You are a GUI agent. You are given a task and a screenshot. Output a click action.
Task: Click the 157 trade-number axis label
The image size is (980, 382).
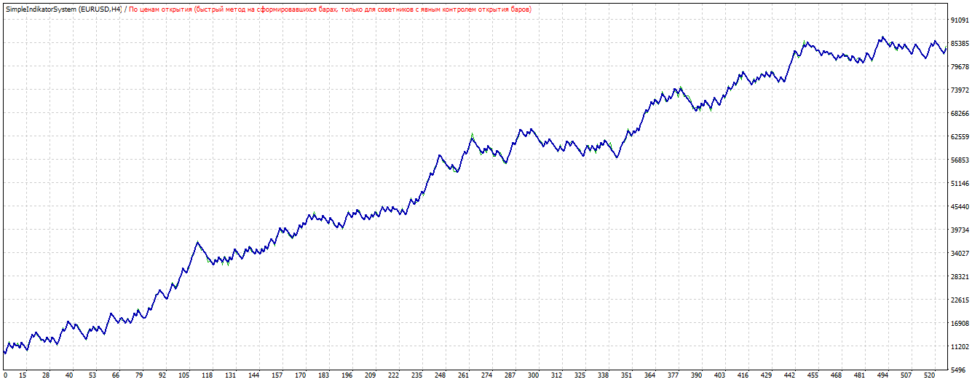tap(277, 375)
